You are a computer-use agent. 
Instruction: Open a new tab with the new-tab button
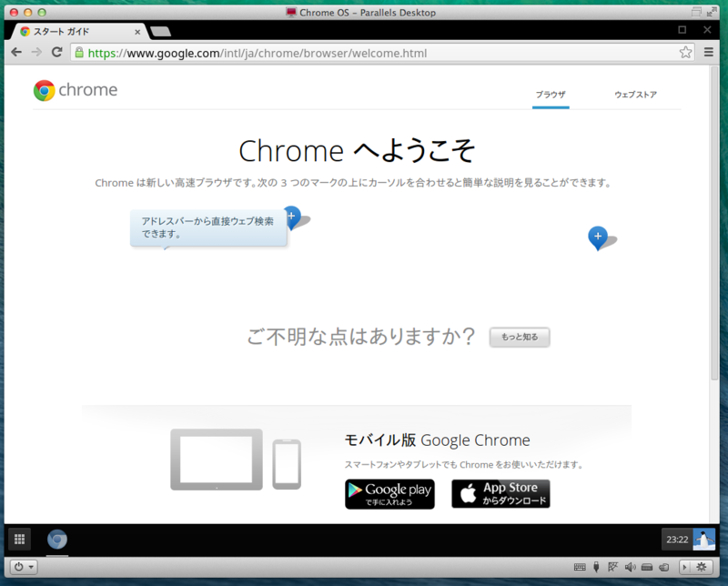point(161,32)
